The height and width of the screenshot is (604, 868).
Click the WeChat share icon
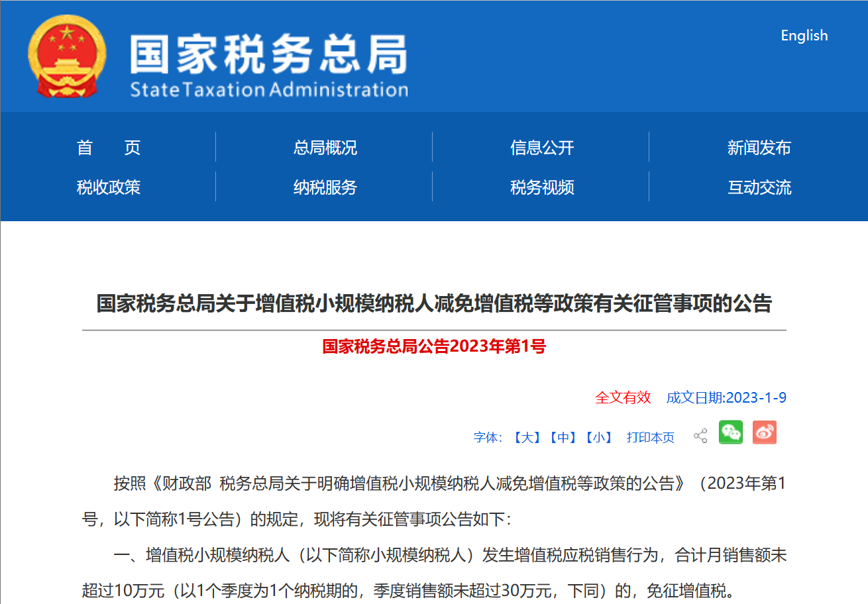coord(730,432)
